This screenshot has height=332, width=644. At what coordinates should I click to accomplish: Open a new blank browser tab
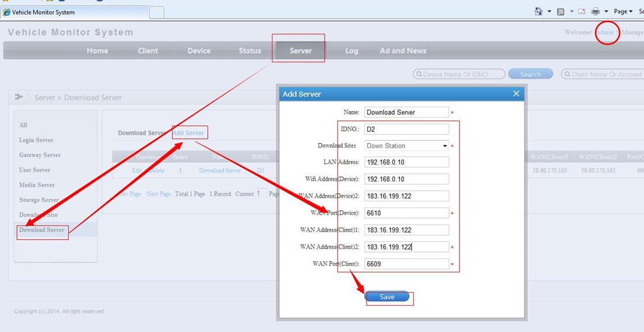(156, 13)
